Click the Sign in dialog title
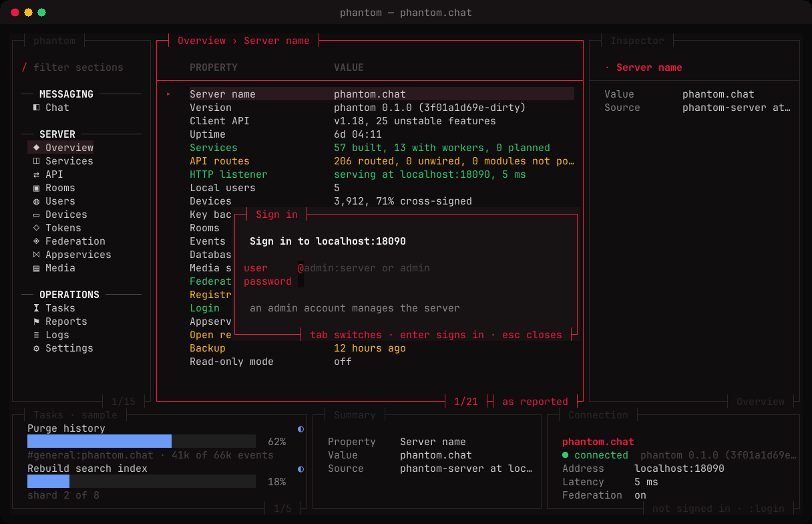The image size is (812, 524). 276,215
